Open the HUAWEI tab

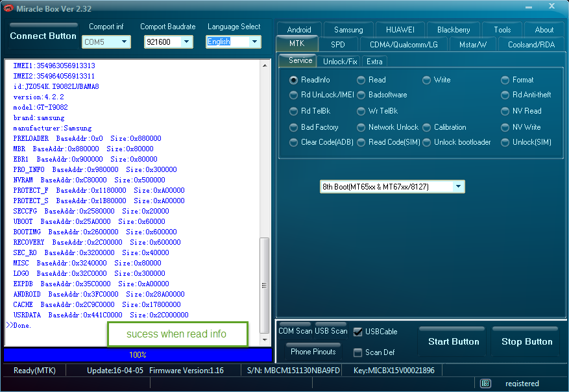tap(400, 29)
